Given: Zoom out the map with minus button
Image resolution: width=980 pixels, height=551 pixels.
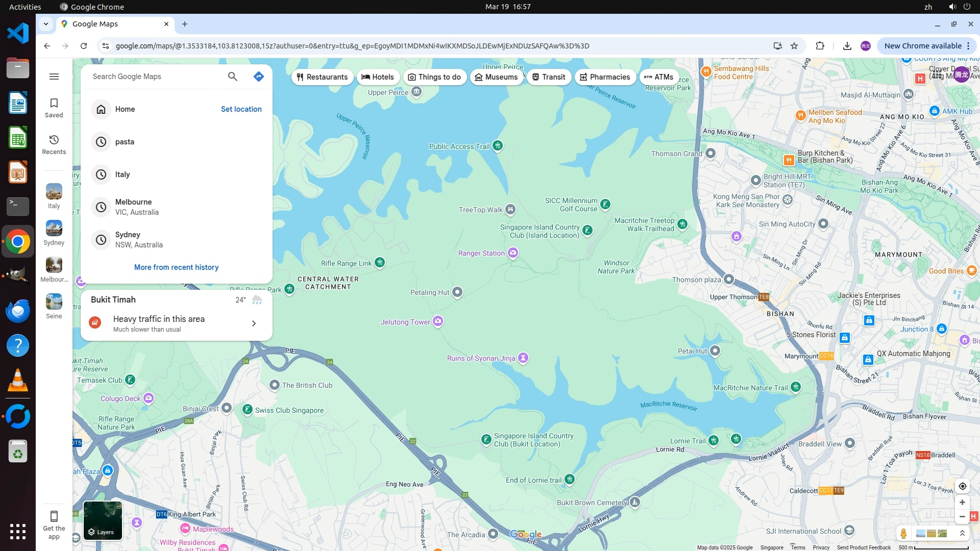Looking at the screenshot, I should [962, 516].
